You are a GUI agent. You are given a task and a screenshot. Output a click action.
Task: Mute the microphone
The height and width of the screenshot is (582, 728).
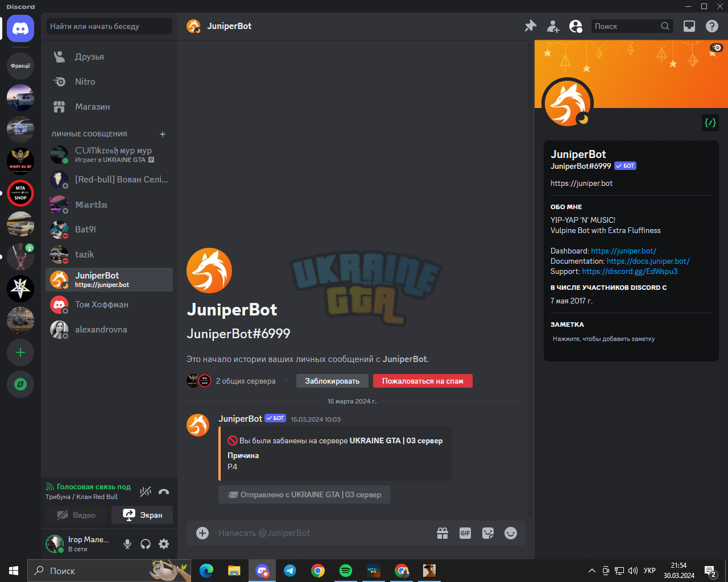pyautogui.click(x=127, y=544)
